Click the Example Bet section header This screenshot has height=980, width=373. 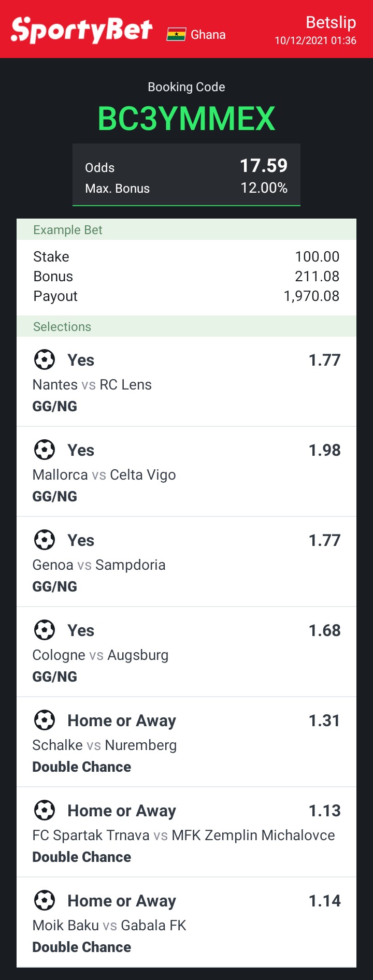[x=68, y=230]
